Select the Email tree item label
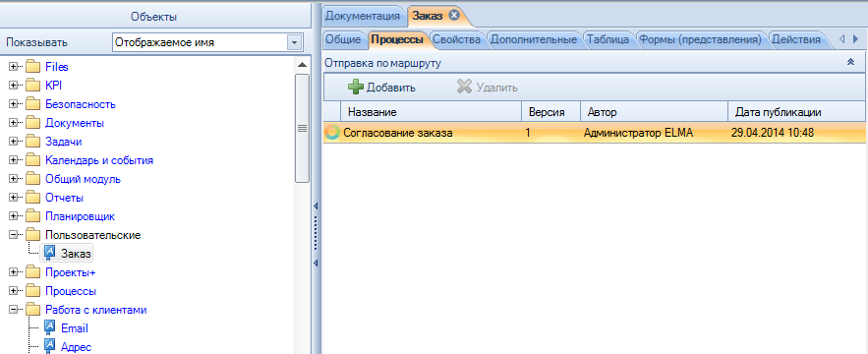This screenshot has width=868, height=354. 74,328
